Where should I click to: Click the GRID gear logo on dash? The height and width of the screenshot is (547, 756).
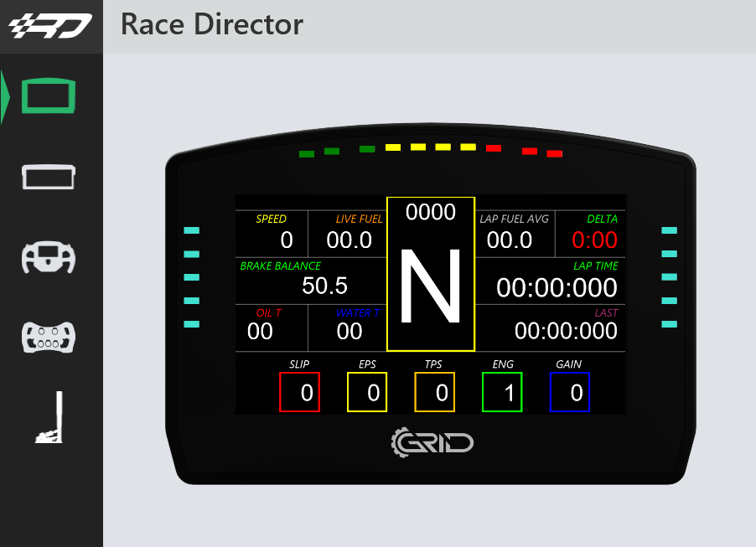[432, 442]
